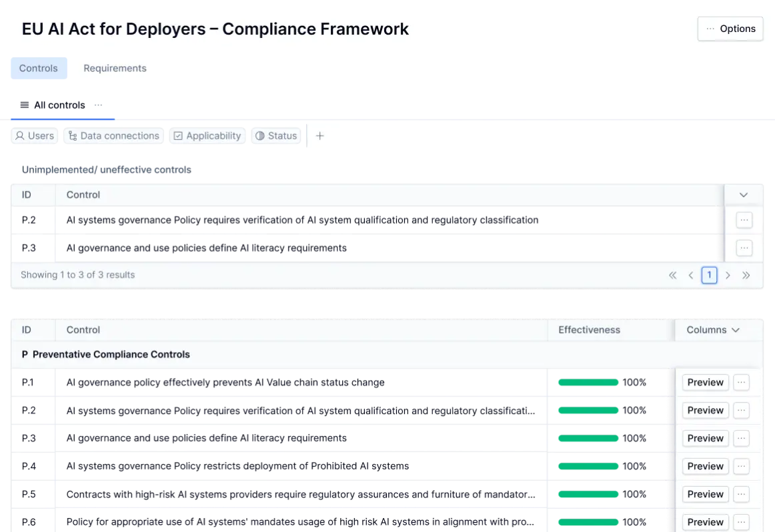Select page 1 in the pagination
Screen dimensions: 775x532
709,275
